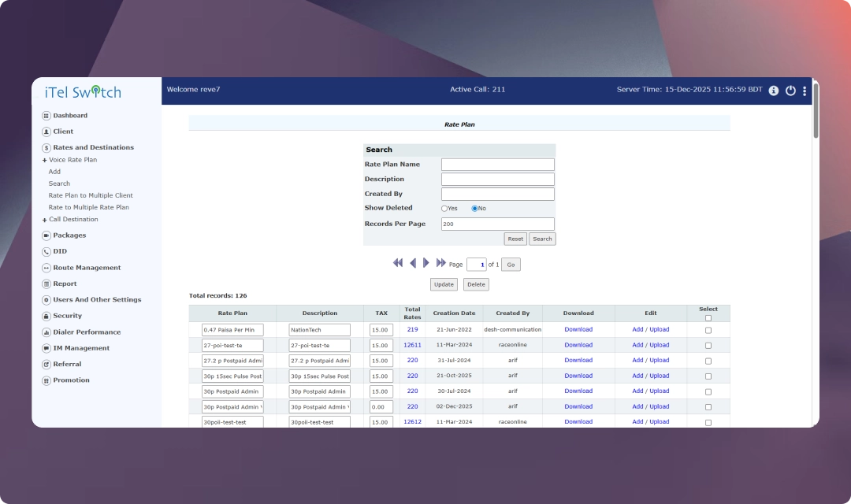Check the 27-poi-test-te row checkbox
The image size is (851, 504).
(708, 346)
